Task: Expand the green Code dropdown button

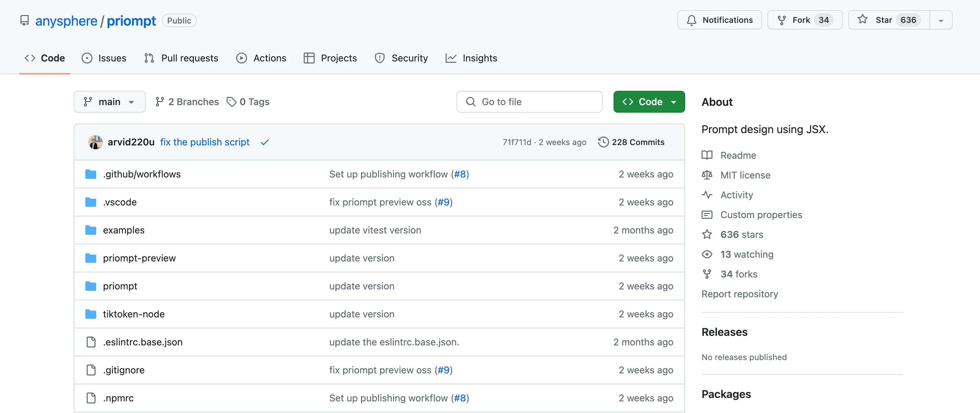Action: pyautogui.click(x=649, y=102)
